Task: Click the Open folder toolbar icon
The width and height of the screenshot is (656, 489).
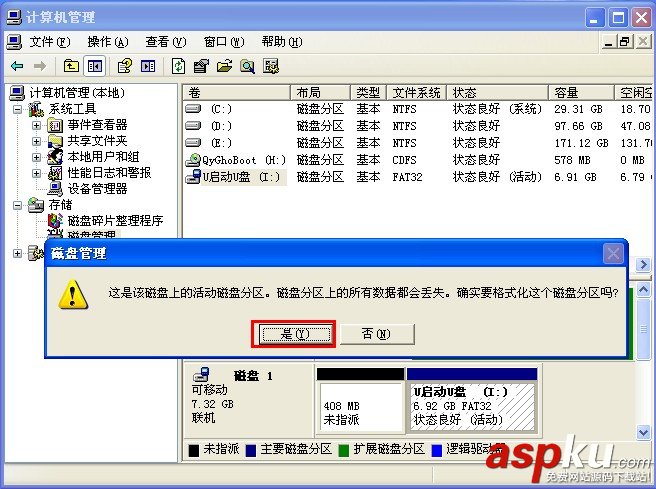Action: tap(224, 66)
